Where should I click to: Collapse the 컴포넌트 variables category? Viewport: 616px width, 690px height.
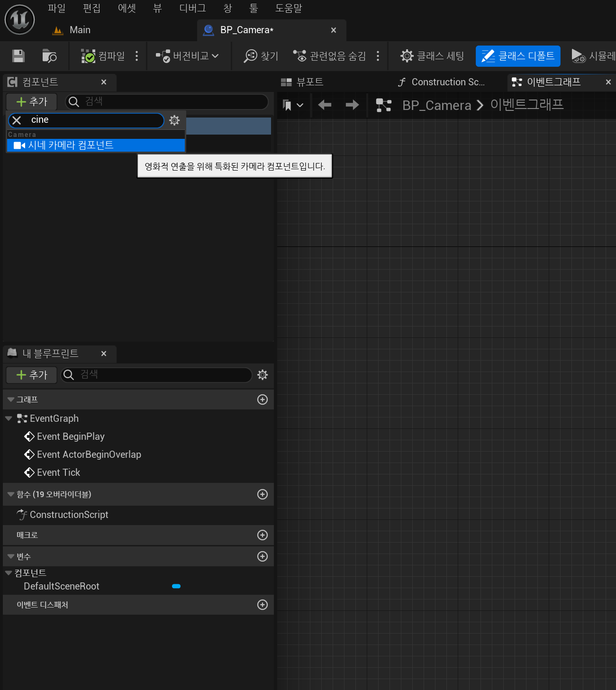pos(9,573)
